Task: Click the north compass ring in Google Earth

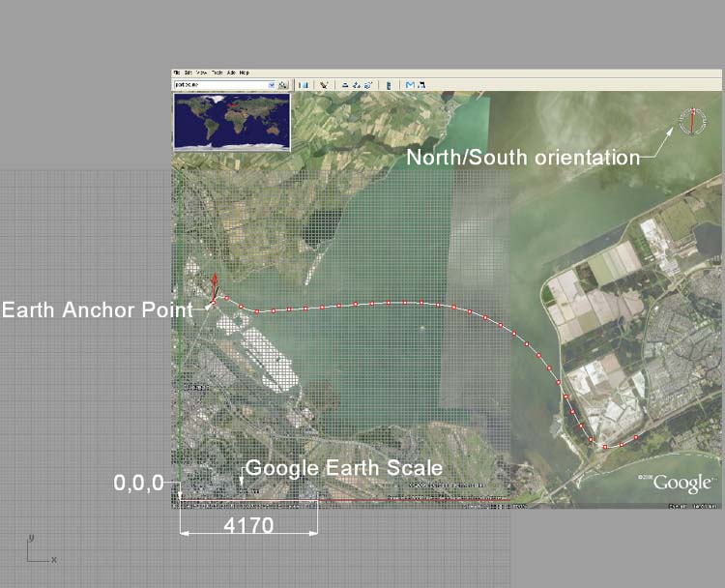Action: pos(693,121)
